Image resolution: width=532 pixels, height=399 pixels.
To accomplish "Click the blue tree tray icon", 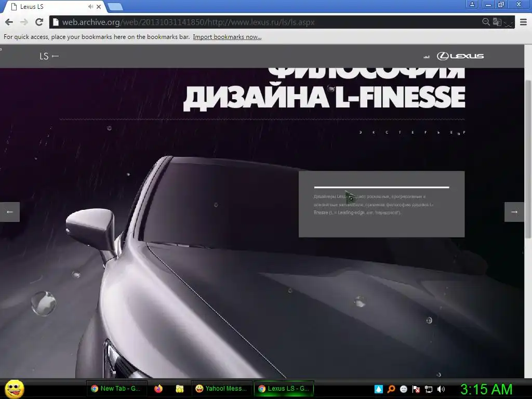I will [379, 389].
